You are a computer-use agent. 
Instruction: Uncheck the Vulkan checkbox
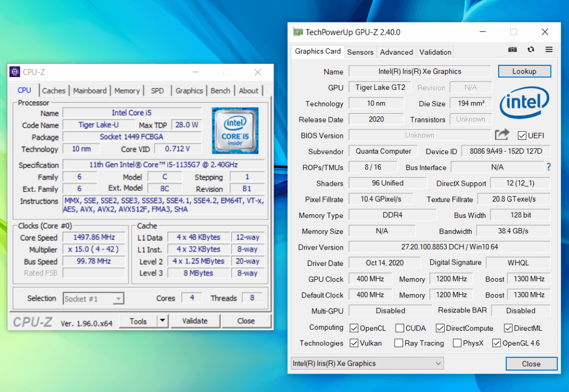(354, 343)
